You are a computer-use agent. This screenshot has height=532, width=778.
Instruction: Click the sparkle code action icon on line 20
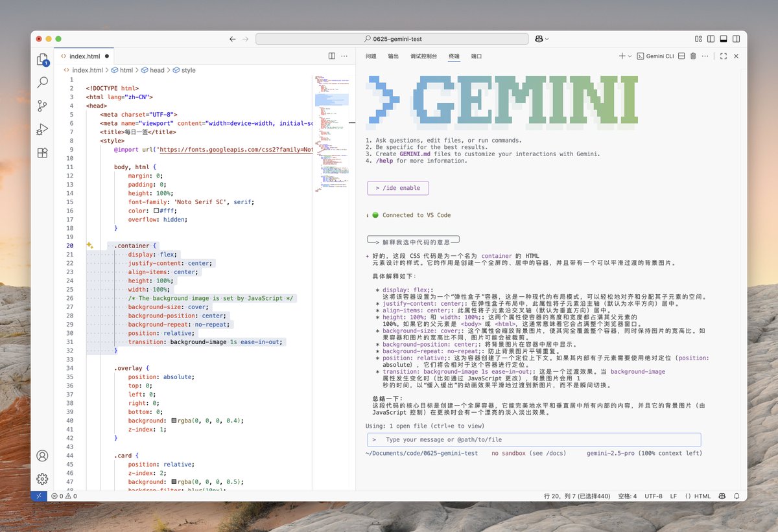click(x=90, y=246)
